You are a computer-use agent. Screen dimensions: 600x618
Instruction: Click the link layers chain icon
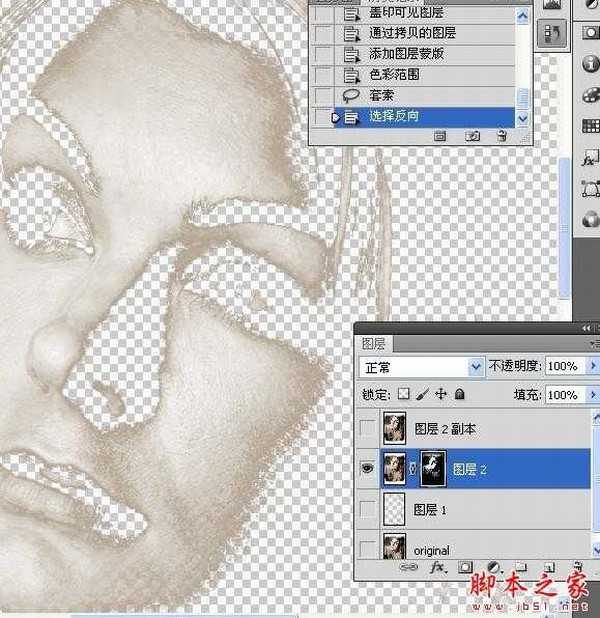tap(410, 567)
